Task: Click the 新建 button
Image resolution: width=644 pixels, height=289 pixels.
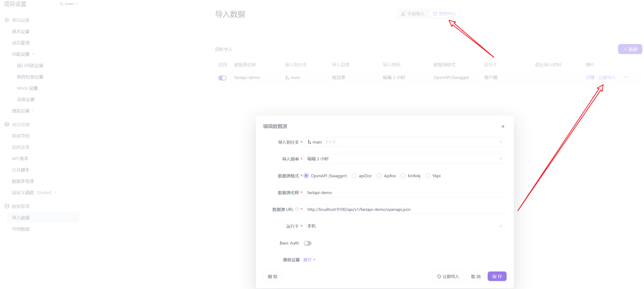Action: click(x=630, y=49)
